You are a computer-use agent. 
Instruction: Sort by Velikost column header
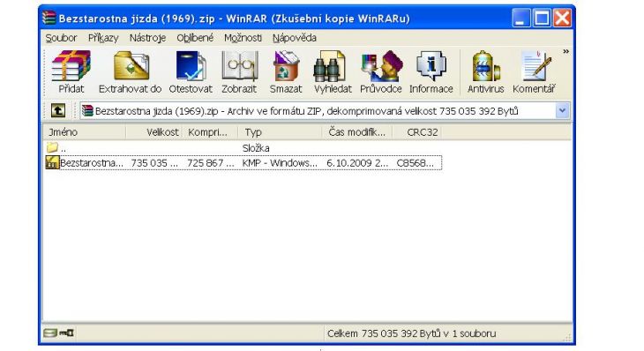[x=154, y=132]
